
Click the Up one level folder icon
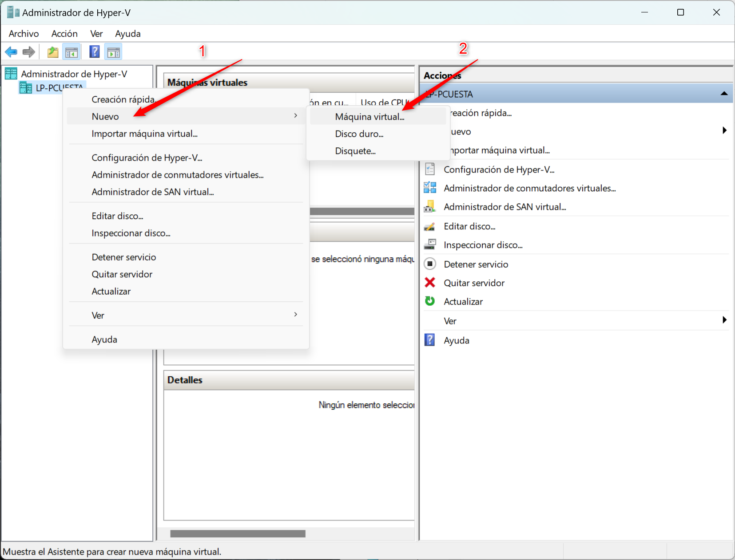(53, 52)
